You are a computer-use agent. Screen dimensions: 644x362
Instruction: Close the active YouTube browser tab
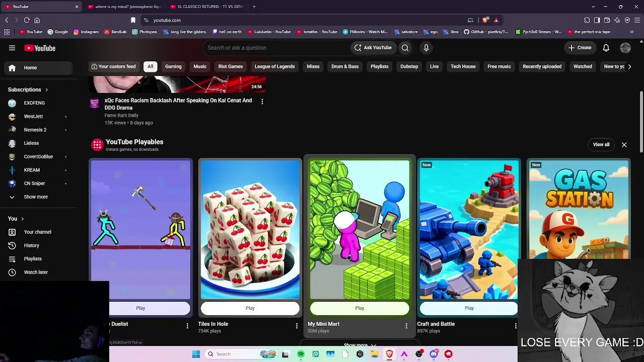pyautogui.click(x=76, y=7)
